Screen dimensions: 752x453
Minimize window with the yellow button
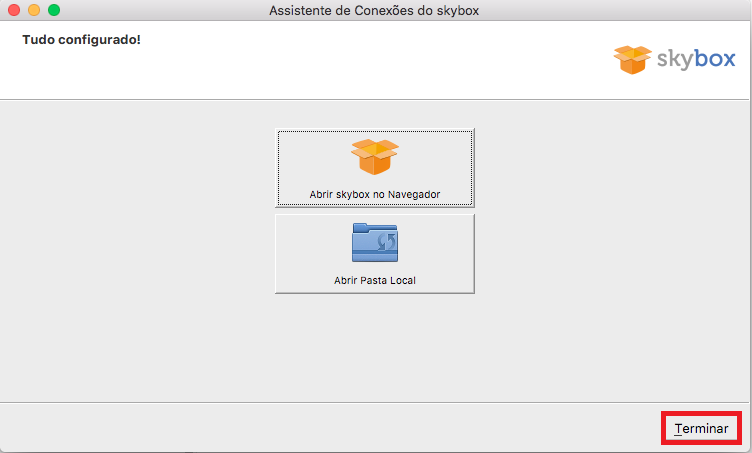tap(34, 10)
